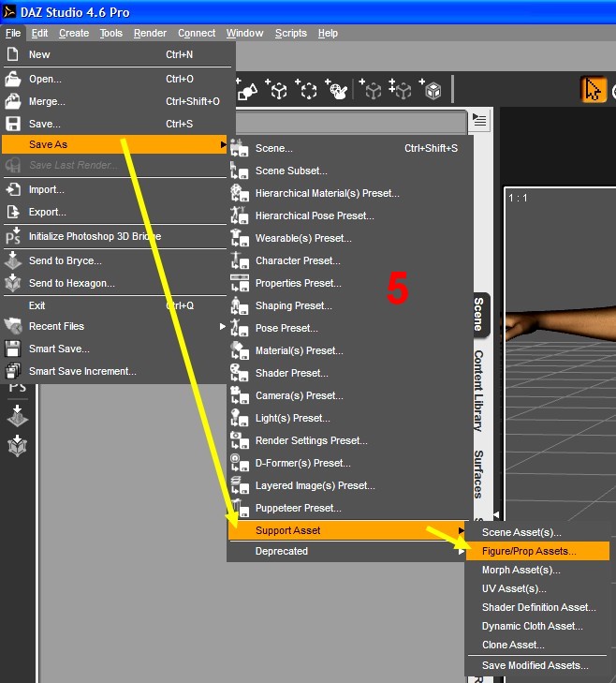
Task: Select Shaping Preset... entry
Action: [x=350, y=305]
